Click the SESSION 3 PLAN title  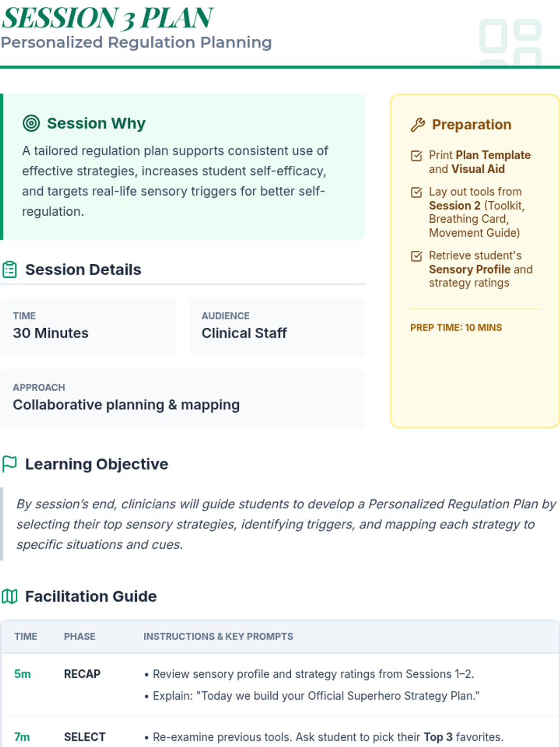[x=107, y=18]
